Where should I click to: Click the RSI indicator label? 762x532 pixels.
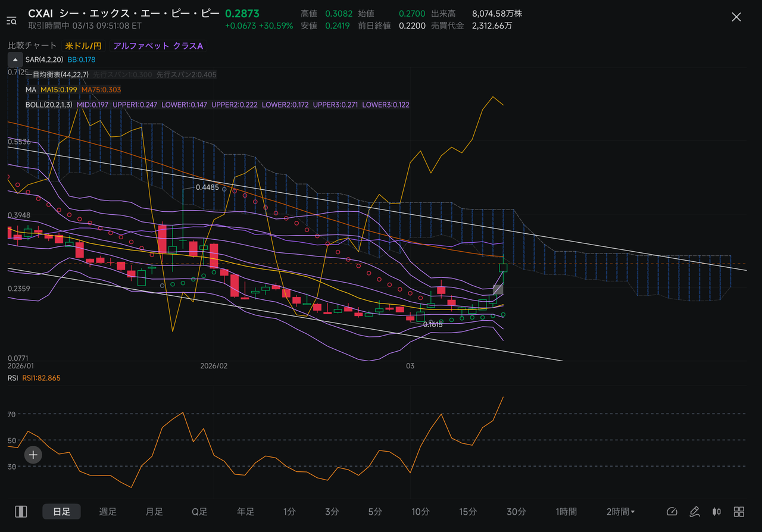point(13,378)
